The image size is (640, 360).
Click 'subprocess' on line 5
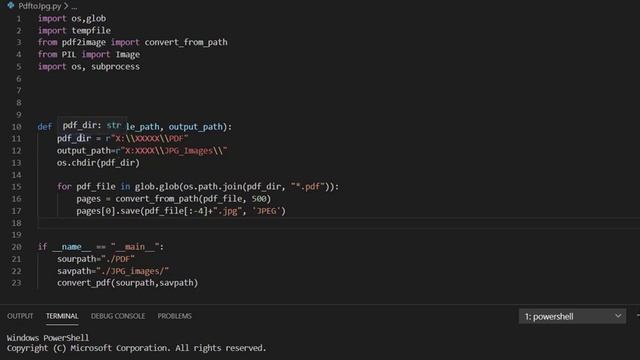click(x=116, y=66)
